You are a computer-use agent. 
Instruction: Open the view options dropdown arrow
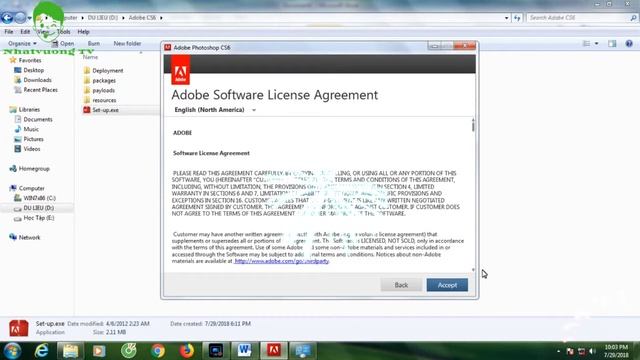coord(596,43)
